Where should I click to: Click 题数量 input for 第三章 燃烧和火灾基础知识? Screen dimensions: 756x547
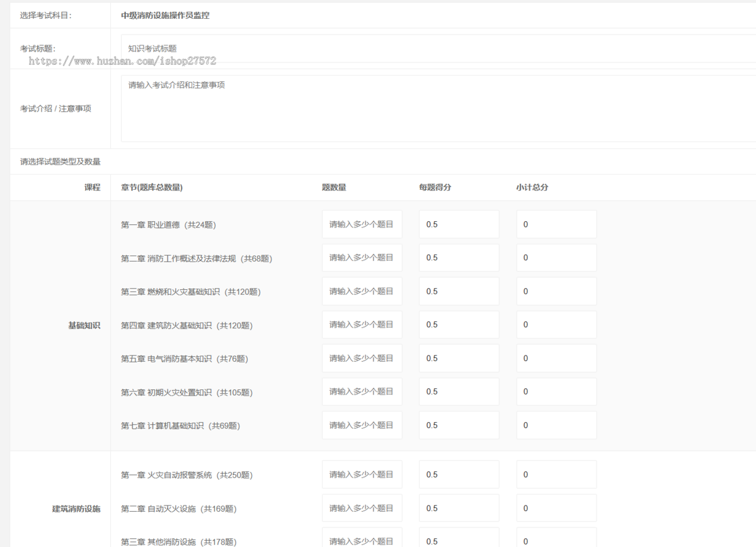coord(362,291)
